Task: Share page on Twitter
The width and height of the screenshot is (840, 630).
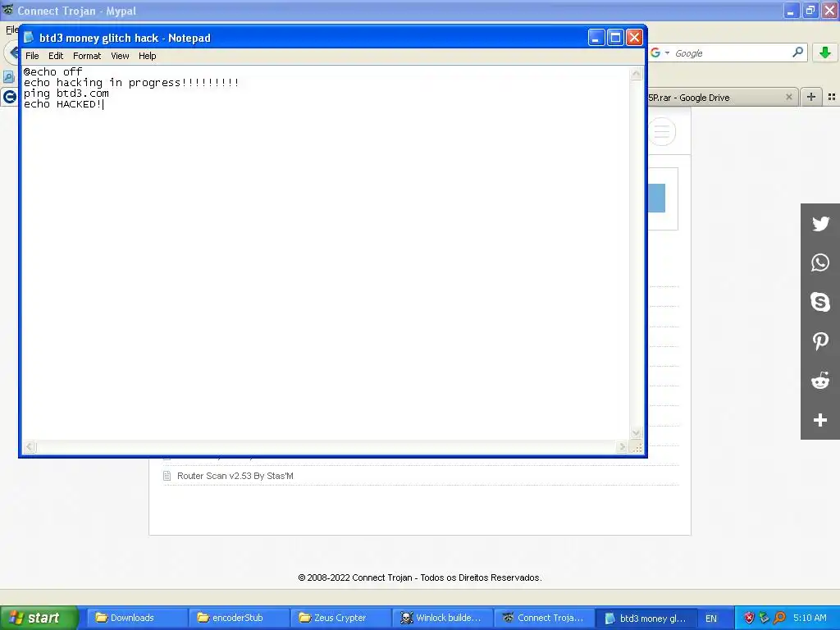Action: 820,223
